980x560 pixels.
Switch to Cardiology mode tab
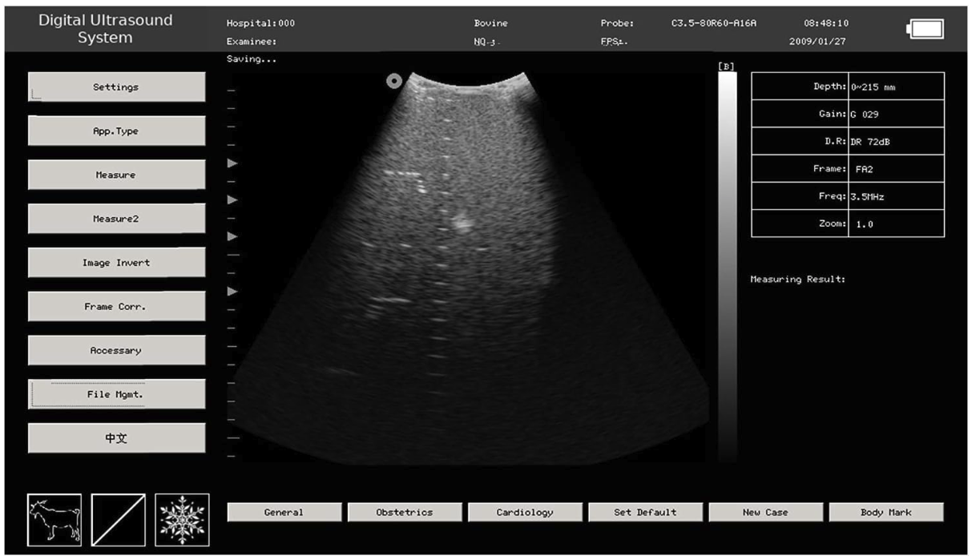click(x=525, y=513)
